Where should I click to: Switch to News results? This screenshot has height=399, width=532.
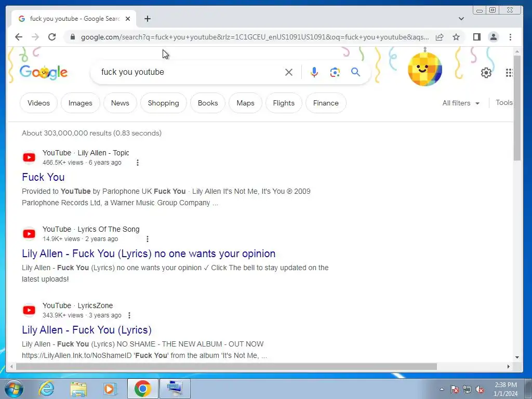click(120, 103)
